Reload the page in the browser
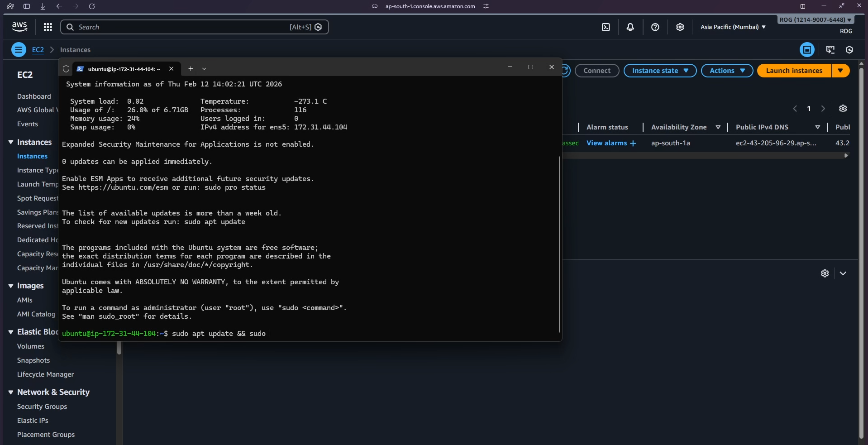Screen dimensions: 868x445 coord(92,6)
